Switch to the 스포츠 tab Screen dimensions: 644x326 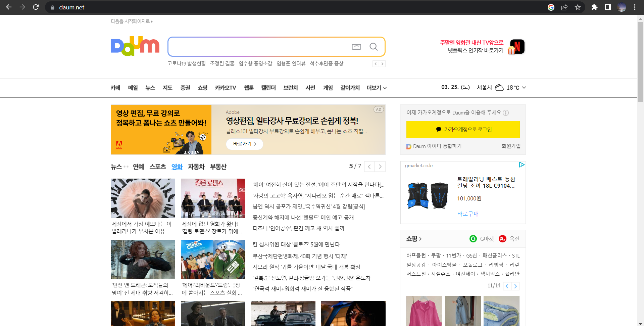click(157, 167)
